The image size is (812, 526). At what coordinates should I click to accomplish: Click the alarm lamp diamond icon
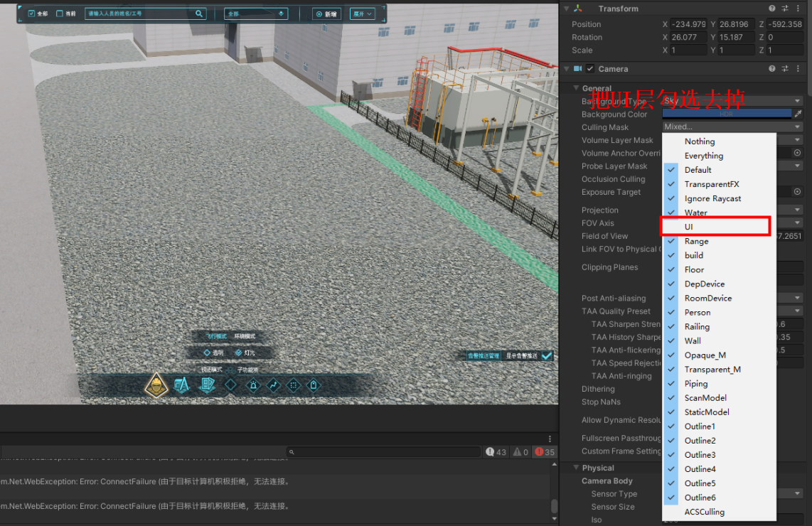coord(253,385)
